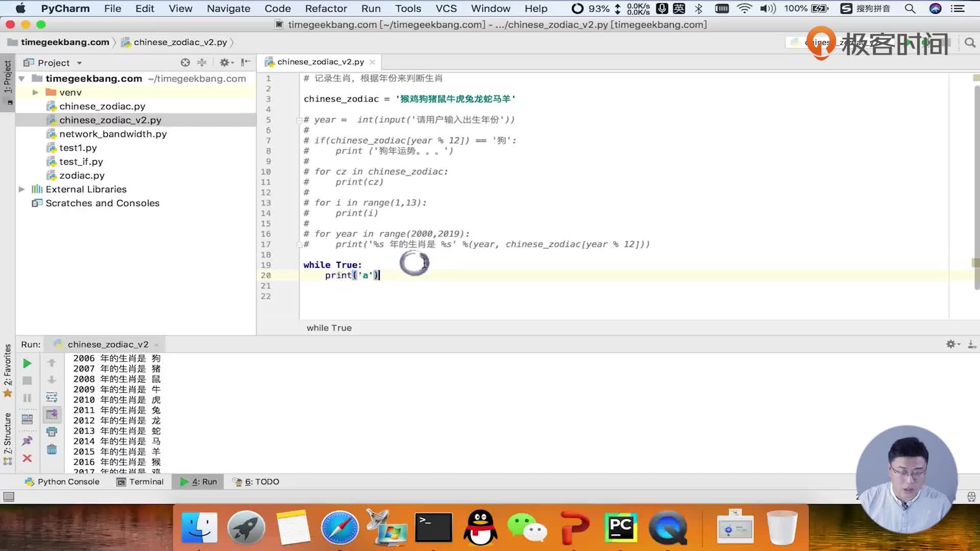Open test_if.py in project tree

81,162
